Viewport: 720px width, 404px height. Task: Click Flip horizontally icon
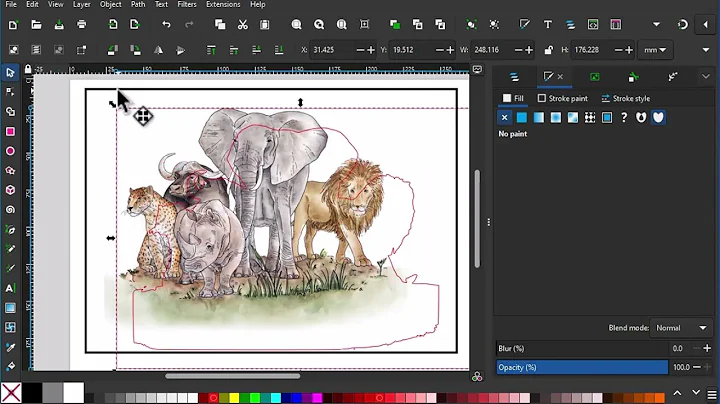point(158,50)
